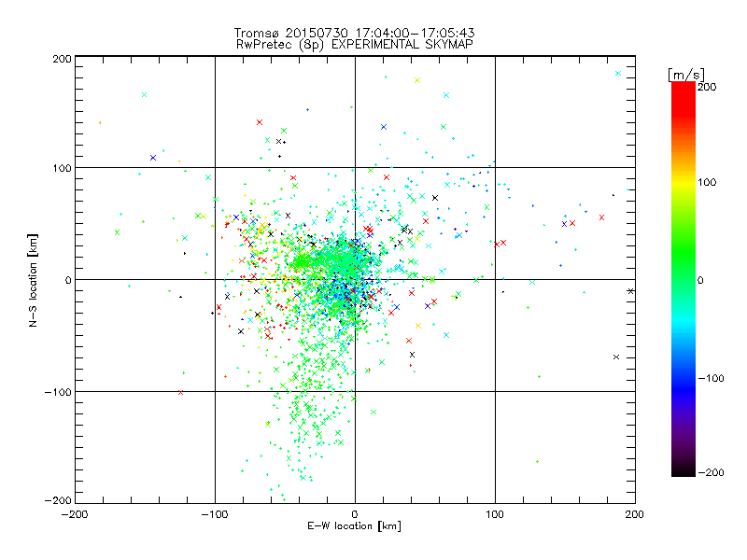This screenshot has height=560, width=747.
Task: Click the -200 label on the E-W axis
Action: (x=75, y=515)
